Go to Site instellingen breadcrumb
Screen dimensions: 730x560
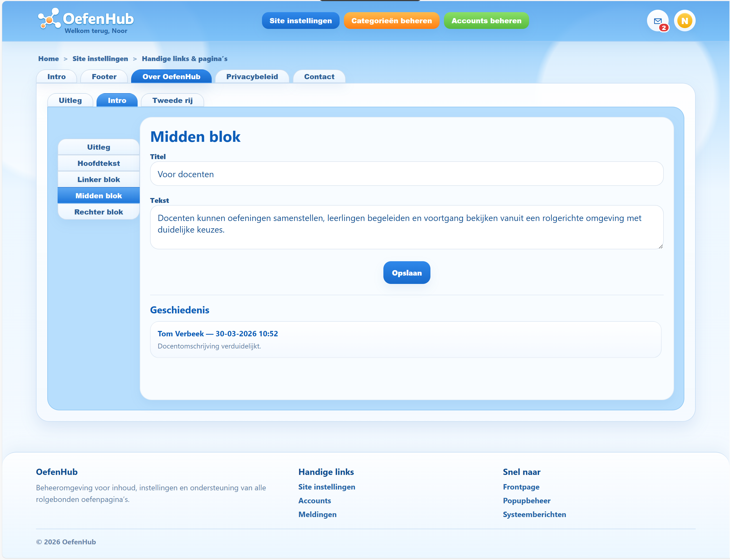tap(100, 59)
